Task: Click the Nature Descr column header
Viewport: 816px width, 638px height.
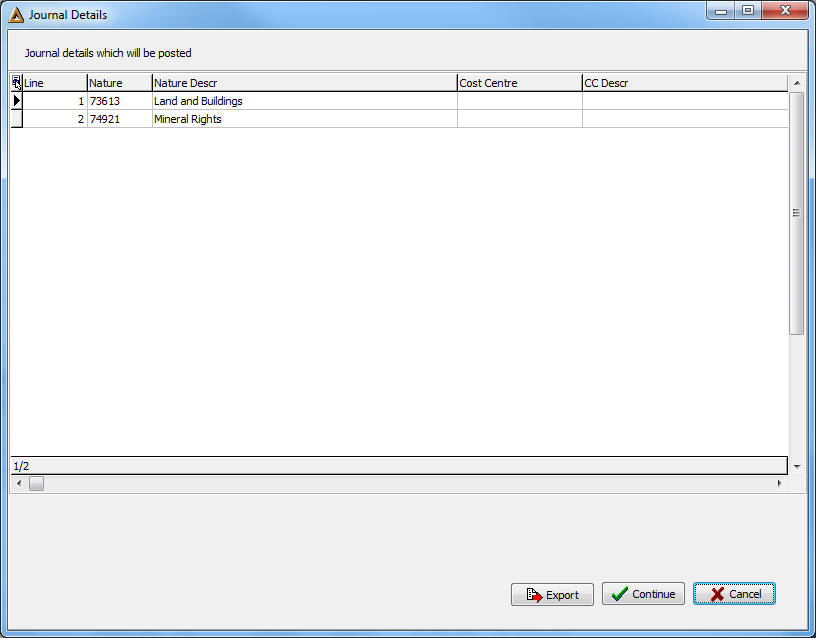Action: [304, 83]
